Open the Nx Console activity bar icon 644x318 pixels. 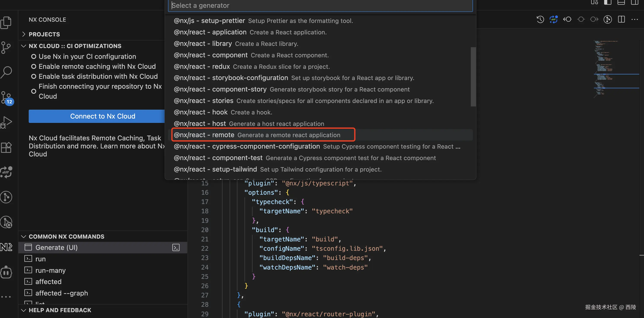point(6,247)
